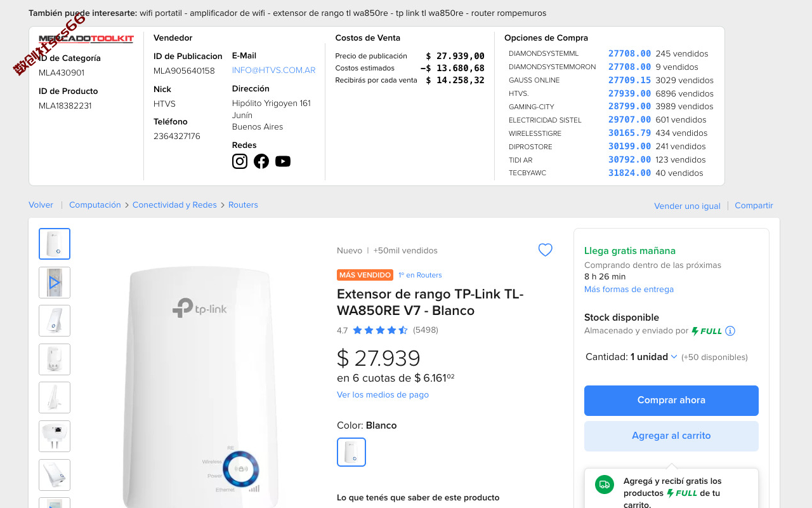
Task: Open 1º en Routers ranking link
Action: pyautogui.click(x=420, y=275)
